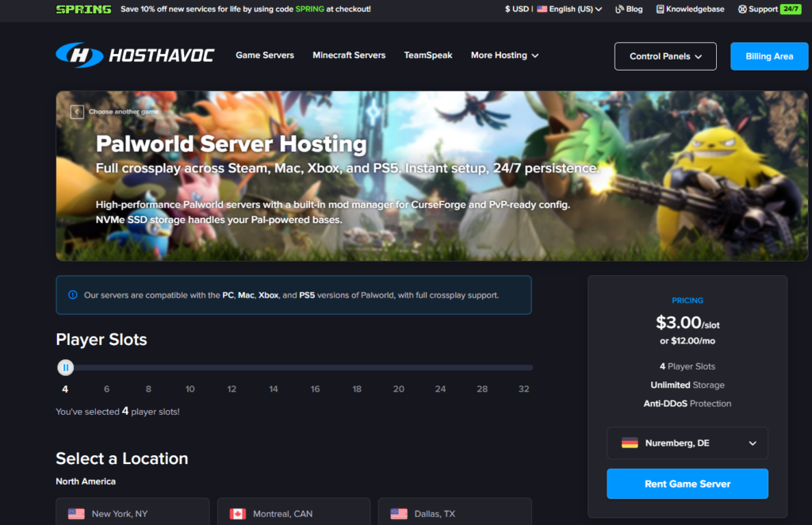Click the Palworld Server Hosting heading
This screenshot has width=812, height=525.
click(231, 144)
